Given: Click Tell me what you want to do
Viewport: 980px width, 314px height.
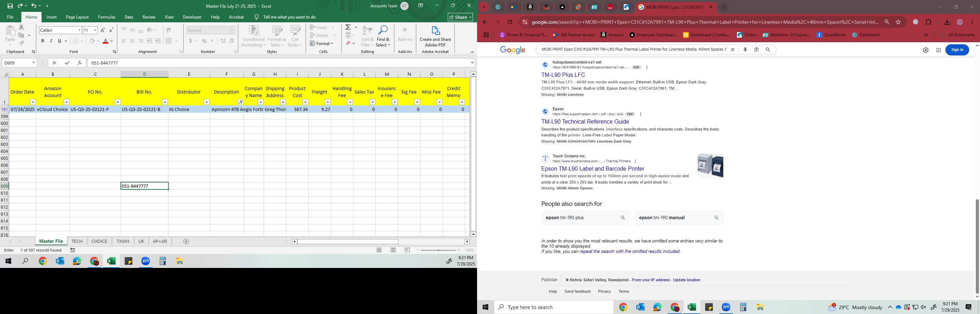Looking at the screenshot, I should click(x=290, y=17).
